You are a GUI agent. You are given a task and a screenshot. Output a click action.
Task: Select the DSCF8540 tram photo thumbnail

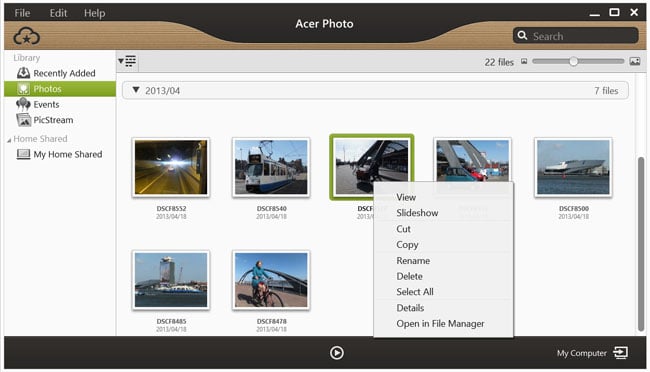click(271, 167)
